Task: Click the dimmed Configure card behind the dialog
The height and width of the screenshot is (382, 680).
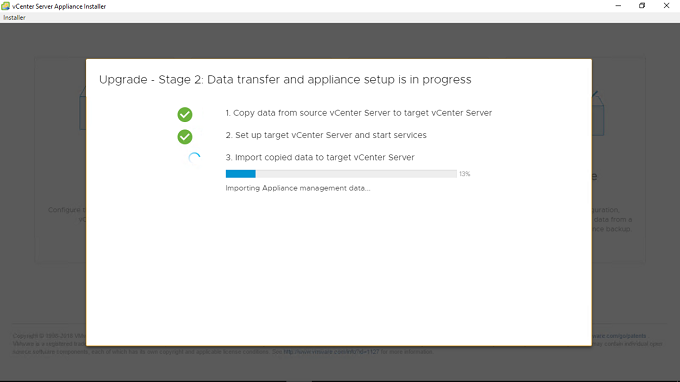Action: (x=60, y=159)
